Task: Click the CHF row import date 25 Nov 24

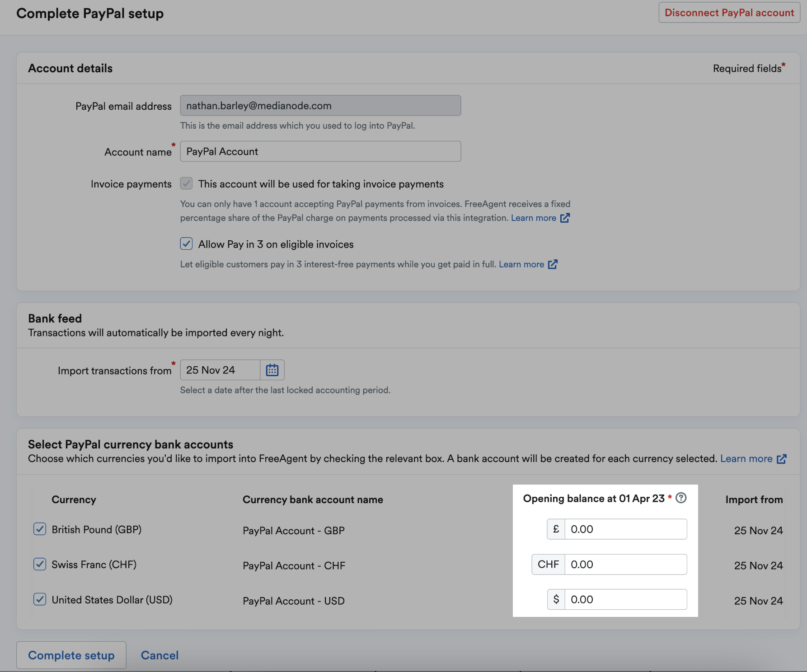Action: [758, 566]
